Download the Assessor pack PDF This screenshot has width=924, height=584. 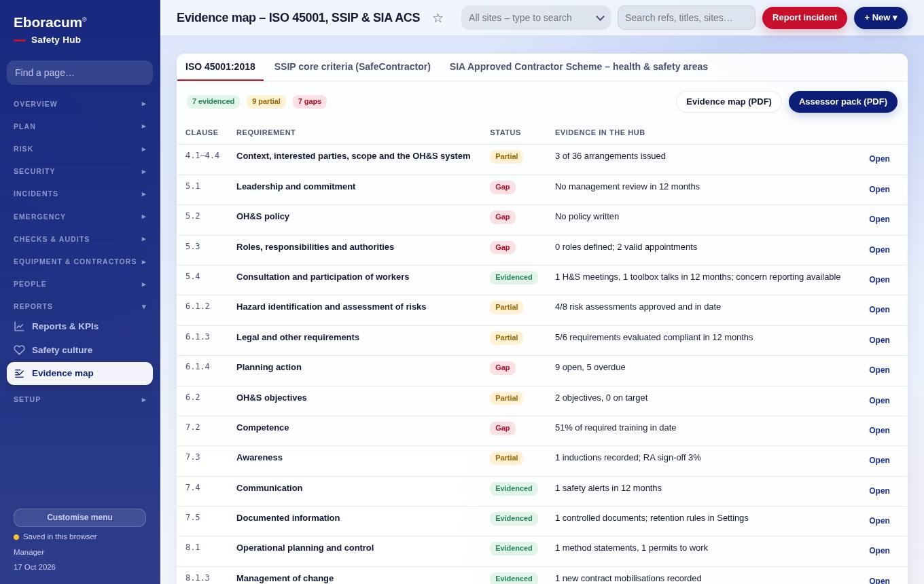843,102
